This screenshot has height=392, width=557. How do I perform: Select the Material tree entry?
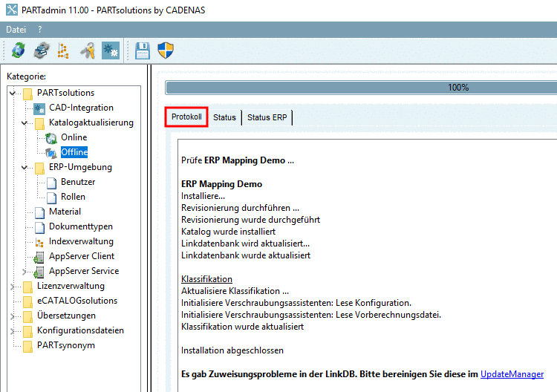pos(65,212)
